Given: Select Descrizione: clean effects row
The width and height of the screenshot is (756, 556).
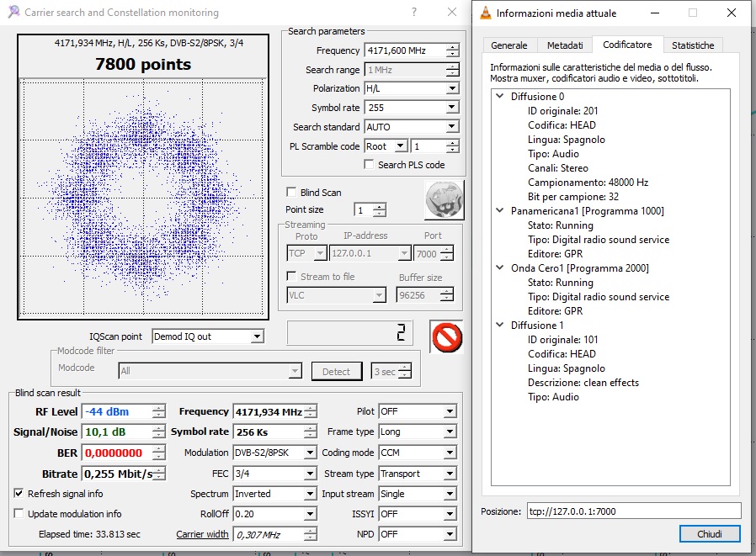Looking at the screenshot, I should pos(583,383).
